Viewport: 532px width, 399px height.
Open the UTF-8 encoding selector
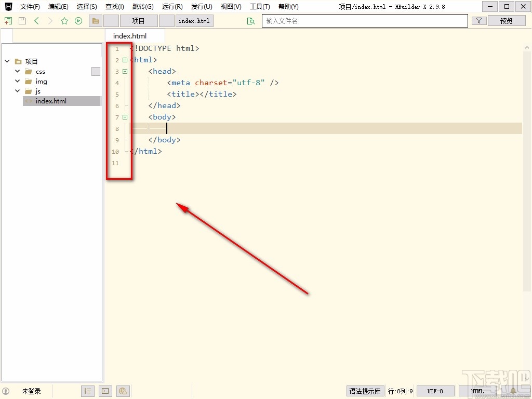click(x=435, y=391)
